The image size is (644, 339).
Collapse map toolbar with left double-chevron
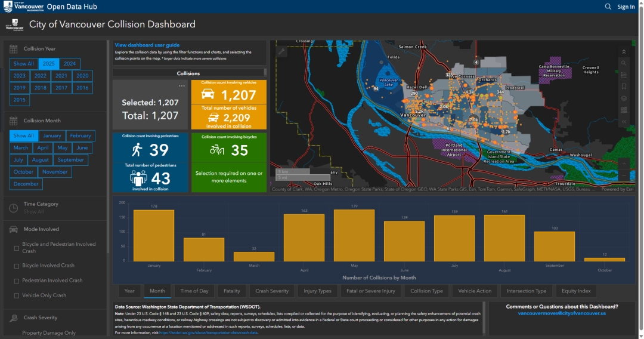(x=624, y=122)
